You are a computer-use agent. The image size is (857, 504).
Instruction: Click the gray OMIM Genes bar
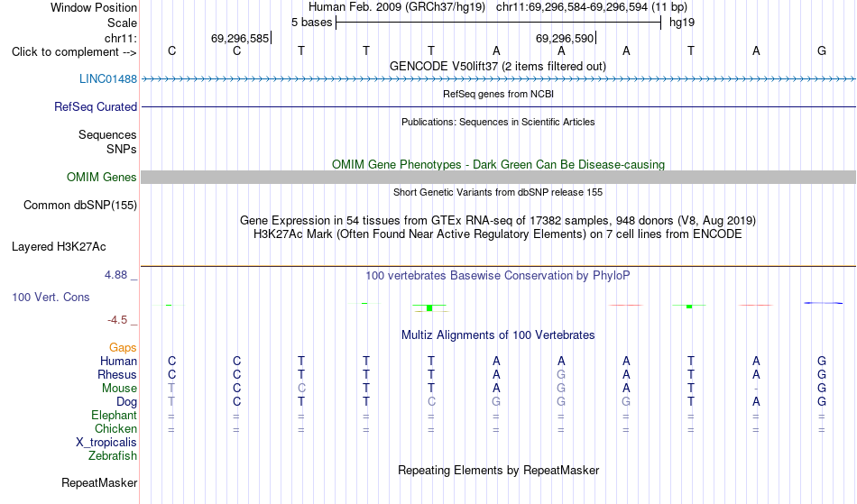[x=498, y=177]
